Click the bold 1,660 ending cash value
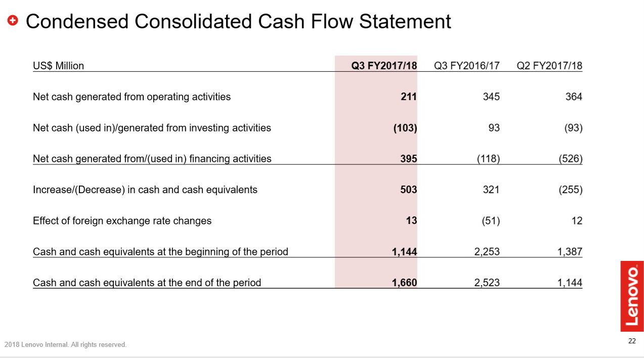This screenshot has width=644, height=358. click(x=404, y=283)
